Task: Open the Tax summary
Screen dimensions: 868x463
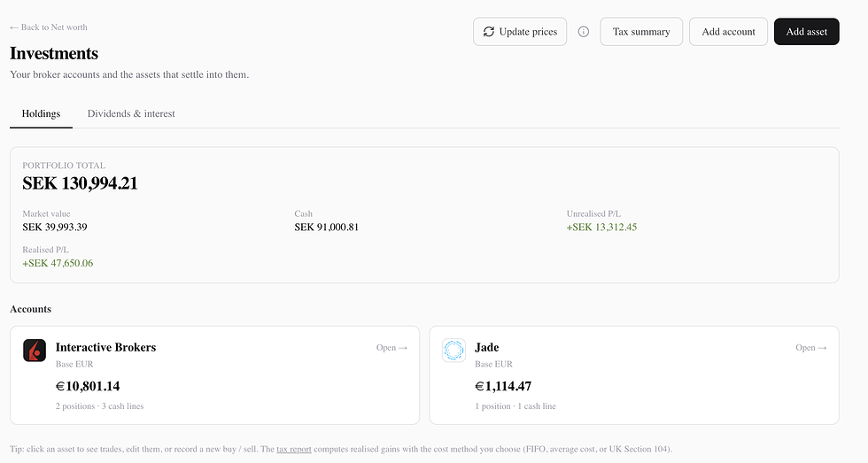Action: click(641, 32)
